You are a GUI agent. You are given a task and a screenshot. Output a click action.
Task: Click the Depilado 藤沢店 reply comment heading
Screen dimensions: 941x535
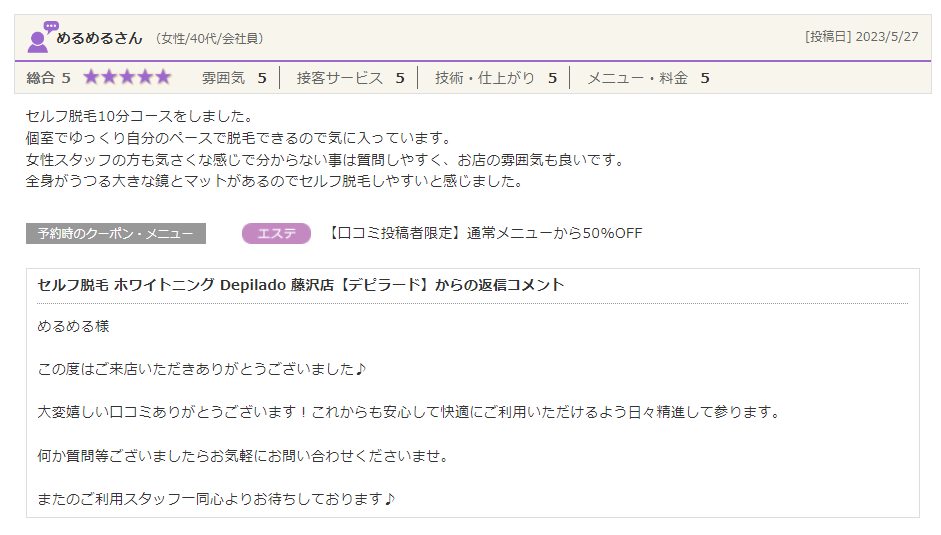tap(301, 285)
